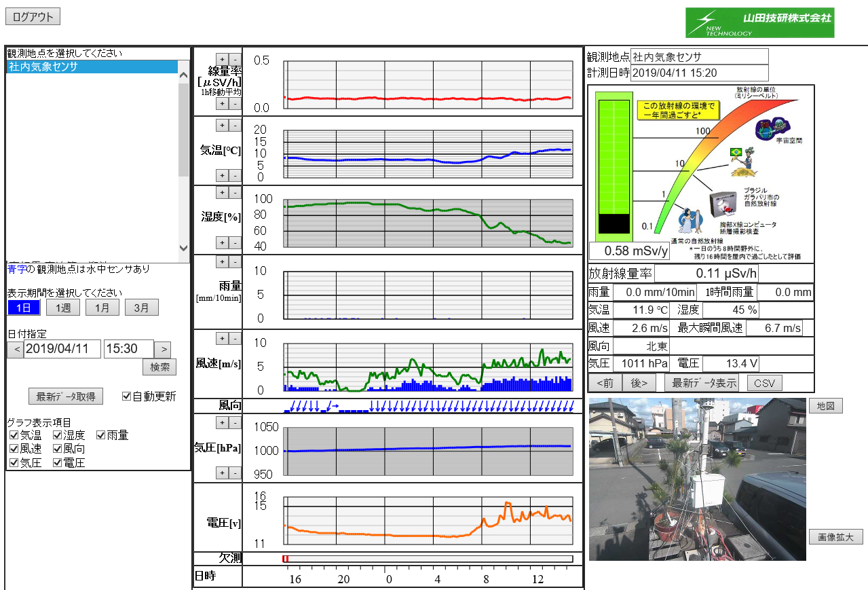Select 社内気象センサ in the observation list
The image size is (868, 590).
point(92,67)
